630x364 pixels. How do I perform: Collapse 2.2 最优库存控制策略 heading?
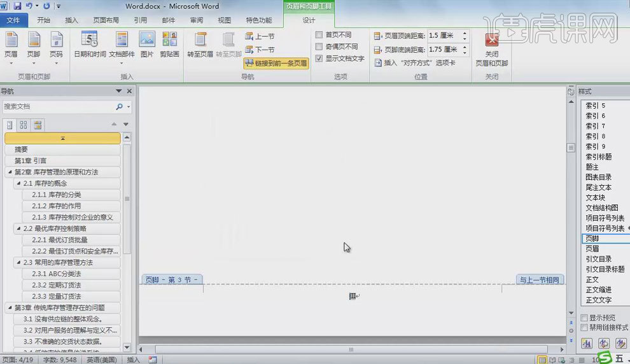(x=18, y=228)
